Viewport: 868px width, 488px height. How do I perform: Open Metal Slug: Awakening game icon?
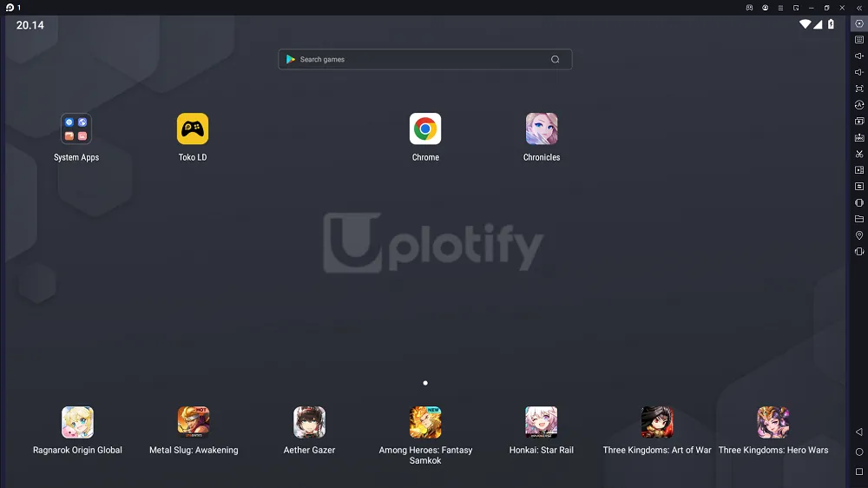coord(194,422)
